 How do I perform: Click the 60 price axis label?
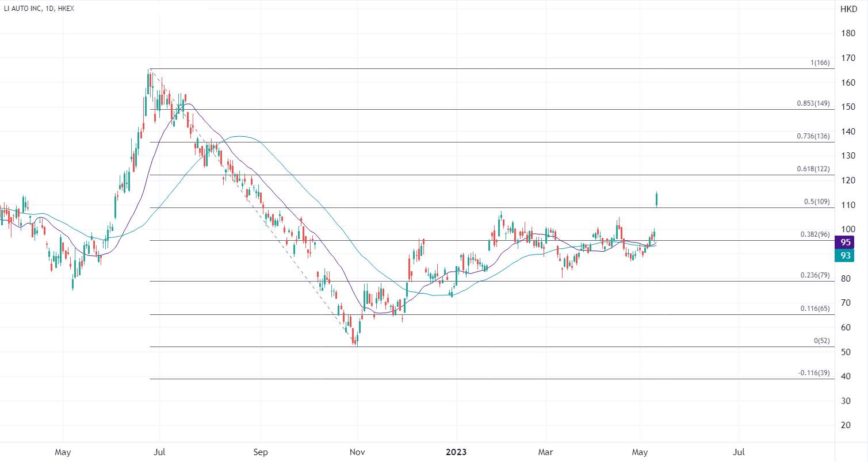tap(846, 328)
